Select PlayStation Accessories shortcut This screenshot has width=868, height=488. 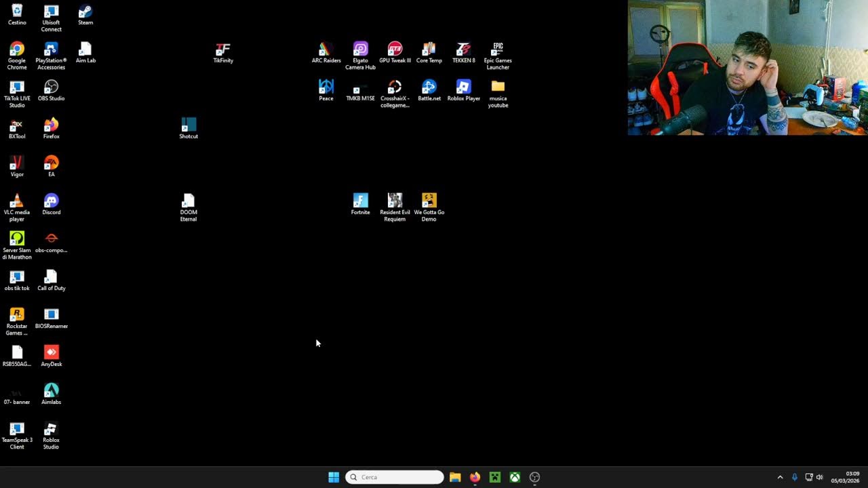coord(51,56)
